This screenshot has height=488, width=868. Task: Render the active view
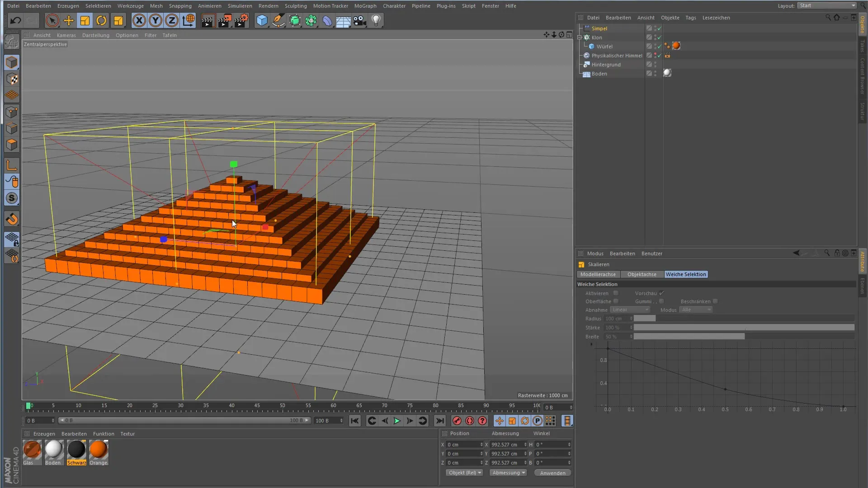(x=208, y=20)
